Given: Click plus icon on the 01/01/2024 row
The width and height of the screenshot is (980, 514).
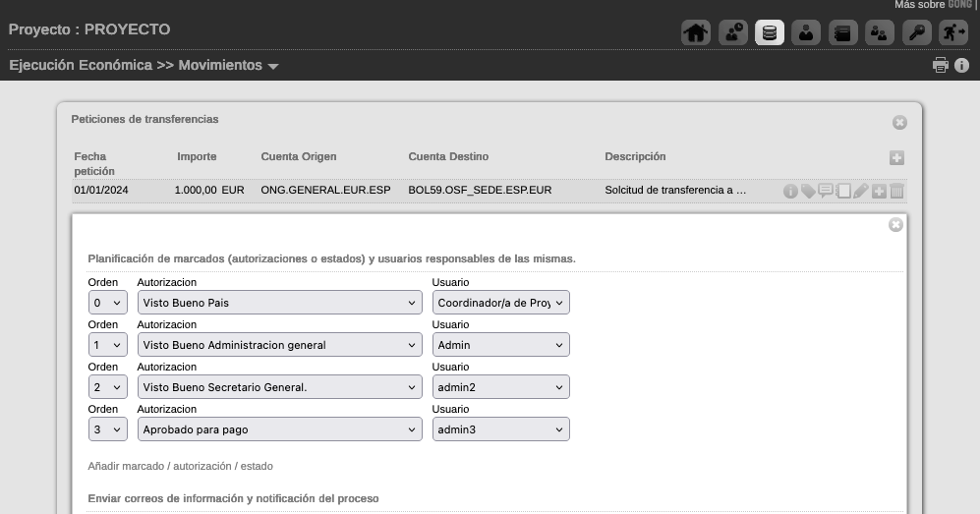Looking at the screenshot, I should pyautogui.click(x=879, y=191).
